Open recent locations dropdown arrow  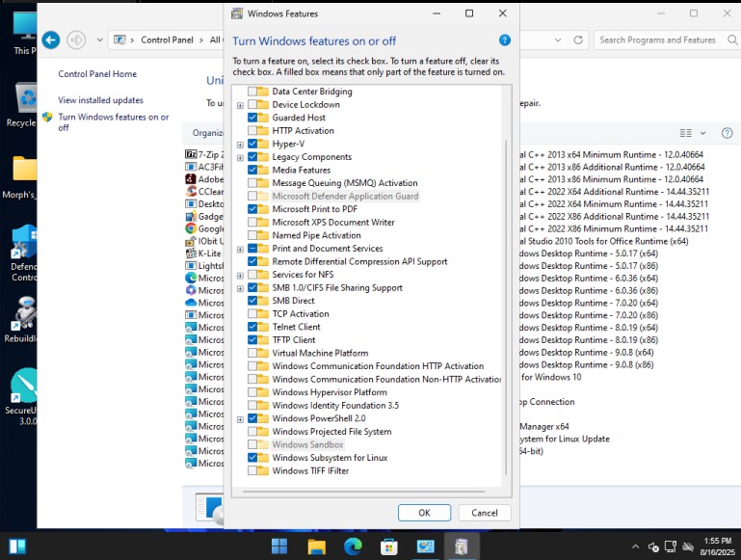99,40
